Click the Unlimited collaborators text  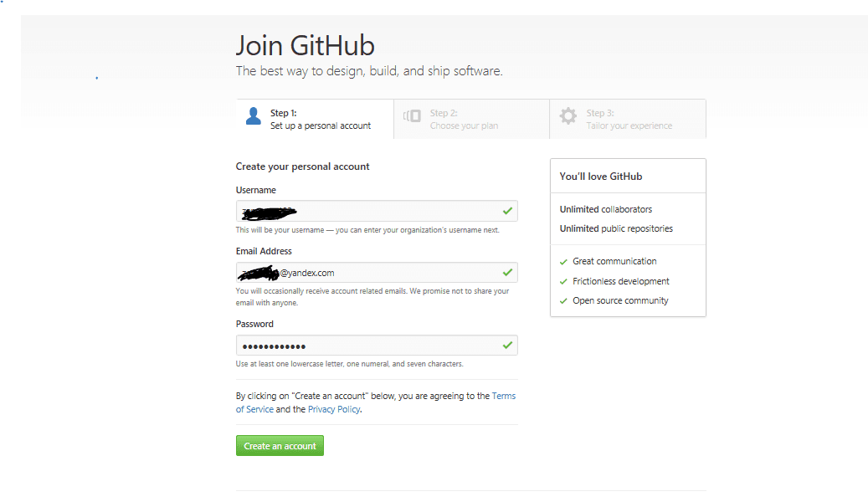[x=605, y=208]
